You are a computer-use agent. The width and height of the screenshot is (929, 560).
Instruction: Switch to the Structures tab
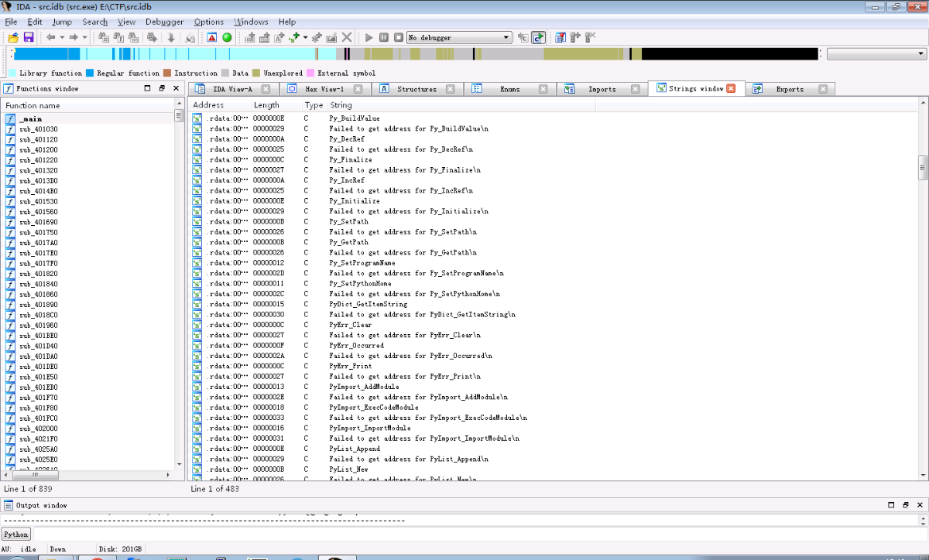pyautogui.click(x=417, y=89)
